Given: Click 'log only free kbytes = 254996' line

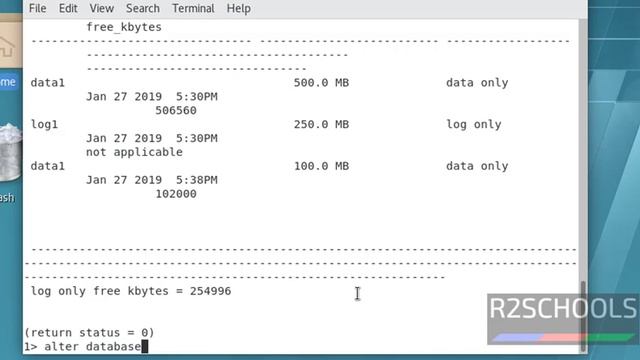Looking at the screenshot, I should pyautogui.click(x=131, y=291).
